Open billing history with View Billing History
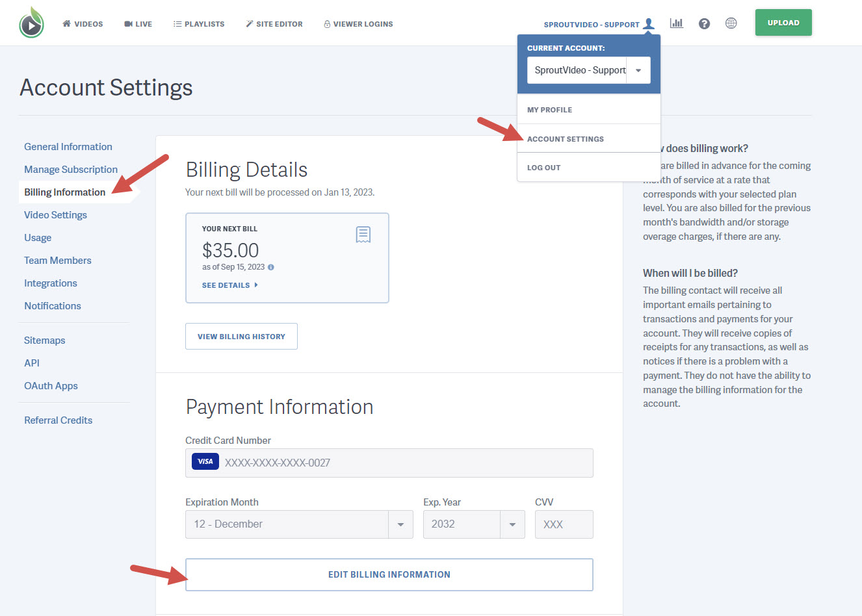This screenshot has height=616, width=862. click(241, 336)
